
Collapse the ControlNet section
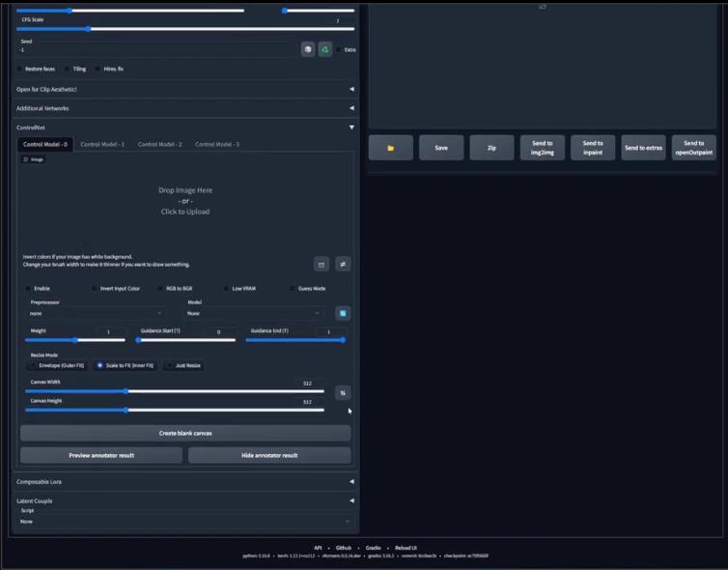[x=185, y=128]
